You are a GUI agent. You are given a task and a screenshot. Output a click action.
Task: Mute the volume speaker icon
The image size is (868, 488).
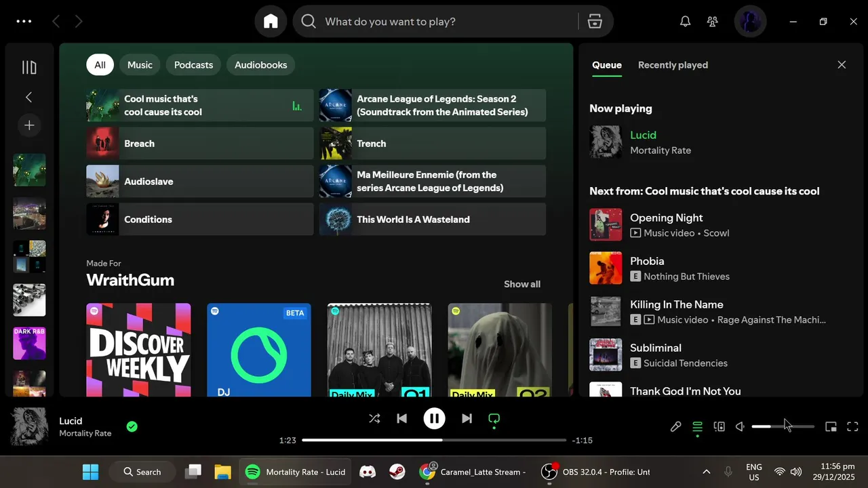pyautogui.click(x=741, y=426)
